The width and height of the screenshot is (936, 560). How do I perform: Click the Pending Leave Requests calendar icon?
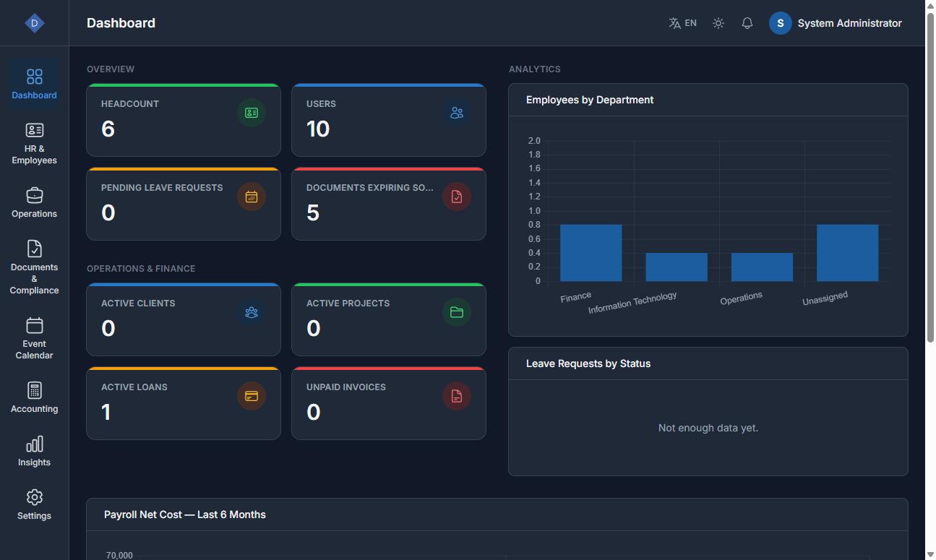click(x=252, y=197)
